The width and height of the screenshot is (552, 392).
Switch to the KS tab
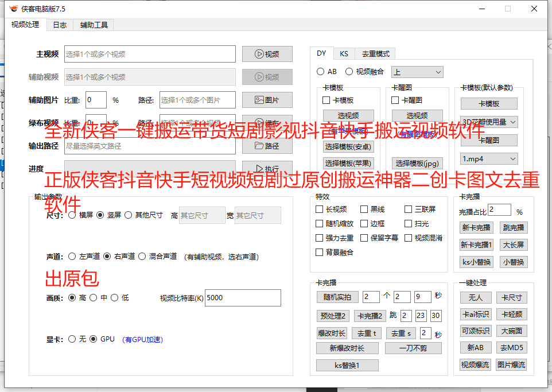point(344,54)
